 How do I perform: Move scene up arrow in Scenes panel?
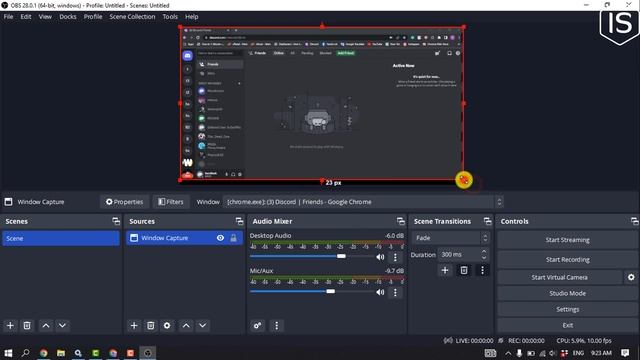[46, 325]
